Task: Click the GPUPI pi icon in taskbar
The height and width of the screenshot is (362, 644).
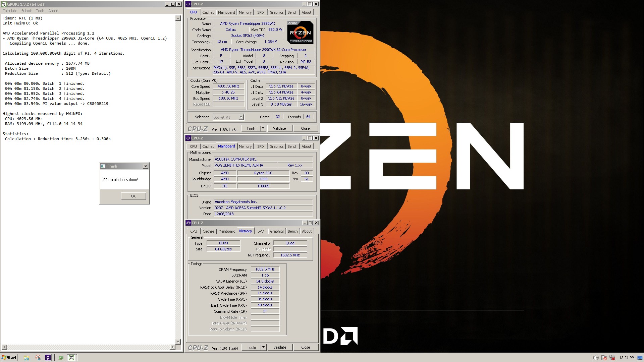Action: coord(71,358)
